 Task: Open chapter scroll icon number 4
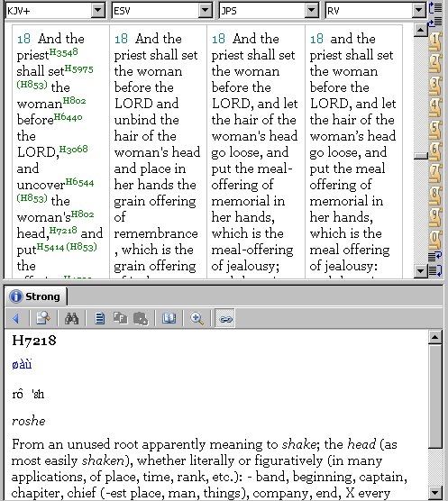pyautogui.click(x=434, y=108)
